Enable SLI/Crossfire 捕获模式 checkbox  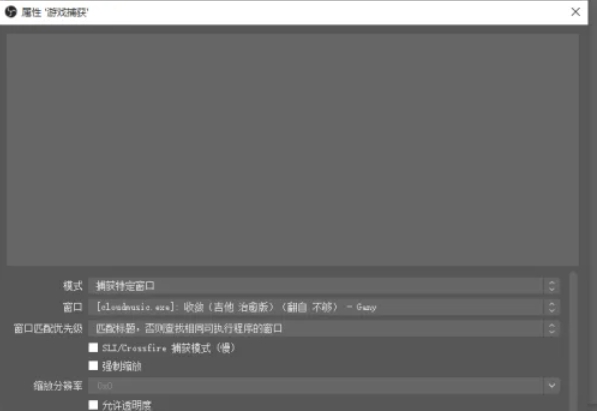(93, 347)
